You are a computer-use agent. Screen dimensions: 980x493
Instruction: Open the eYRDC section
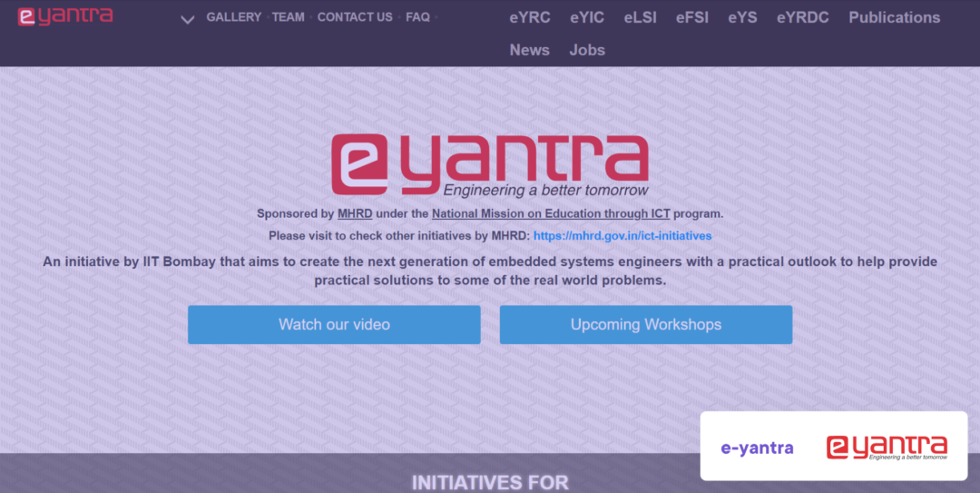tap(802, 17)
